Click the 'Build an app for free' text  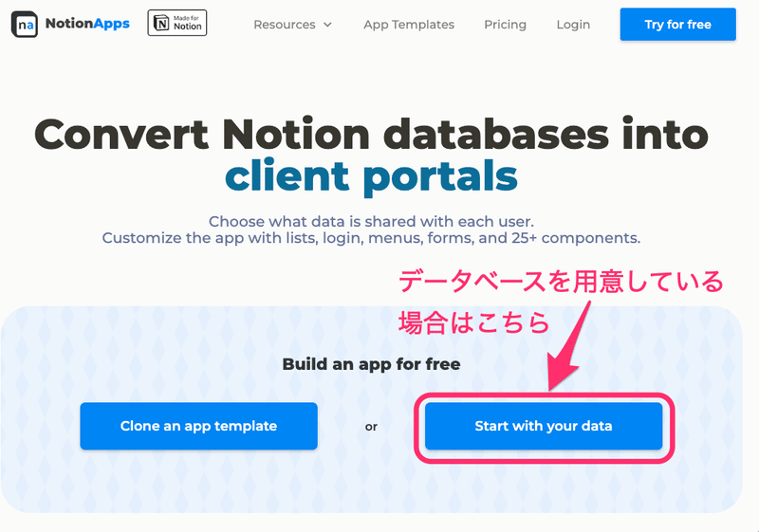(371, 364)
